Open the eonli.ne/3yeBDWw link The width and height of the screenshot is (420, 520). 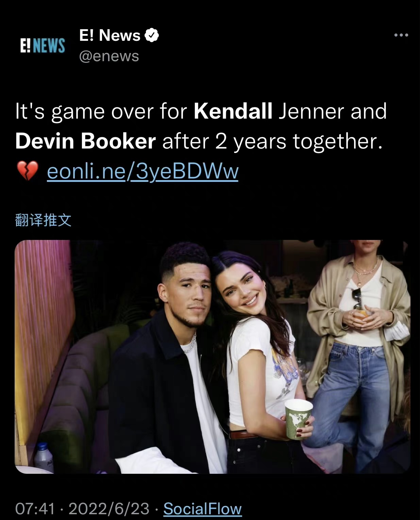(x=142, y=171)
